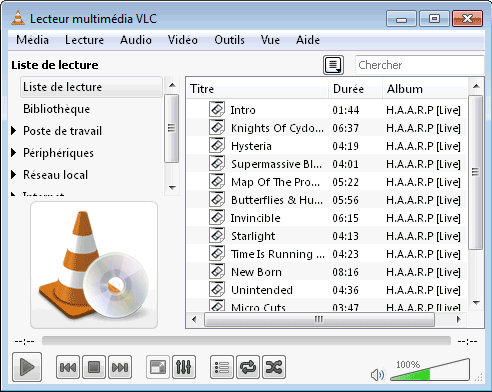
Task: Click the file icon beside Hysteria
Action: click(x=217, y=145)
